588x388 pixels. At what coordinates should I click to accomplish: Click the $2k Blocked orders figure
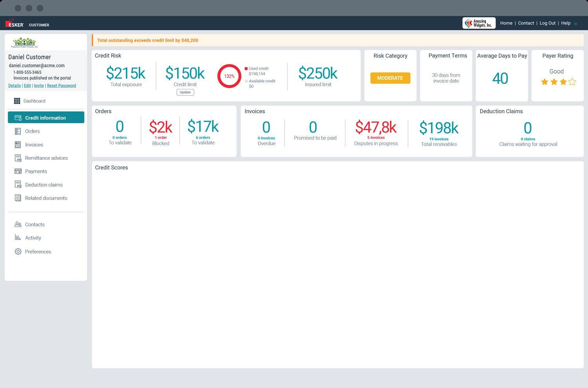[x=161, y=127]
